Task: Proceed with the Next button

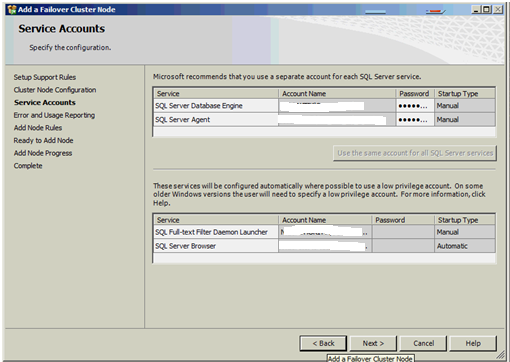Action: point(373,343)
